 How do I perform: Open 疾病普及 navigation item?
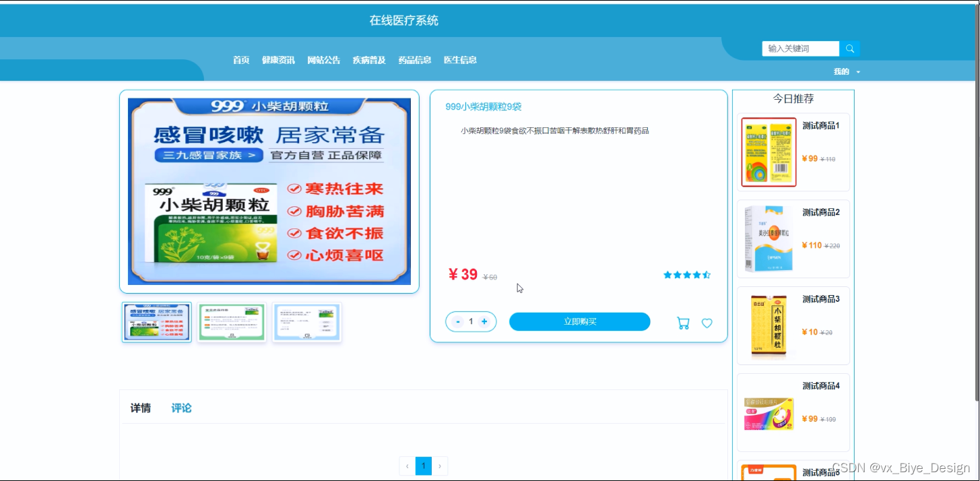coord(369,60)
